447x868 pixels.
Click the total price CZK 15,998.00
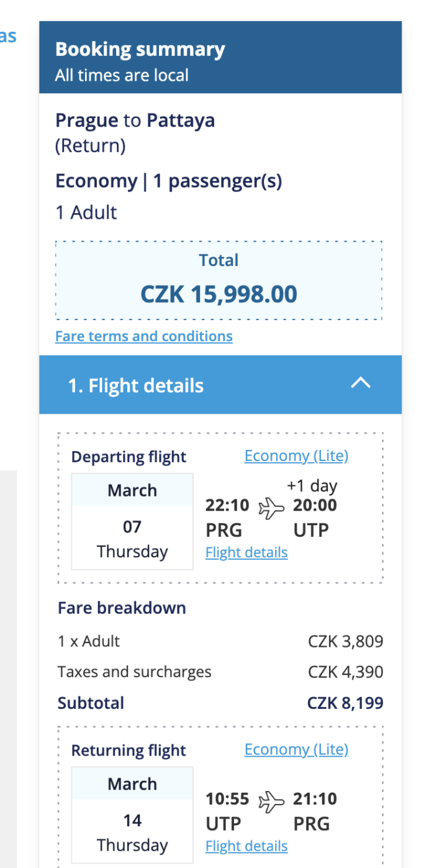219,294
